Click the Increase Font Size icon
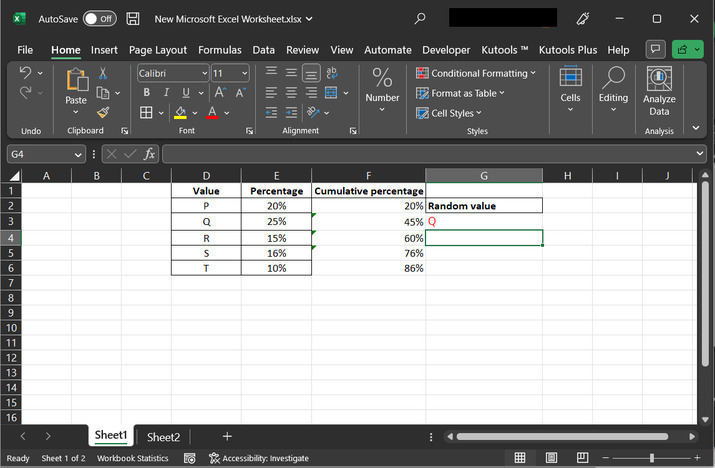This screenshot has height=468, width=715. tap(220, 93)
